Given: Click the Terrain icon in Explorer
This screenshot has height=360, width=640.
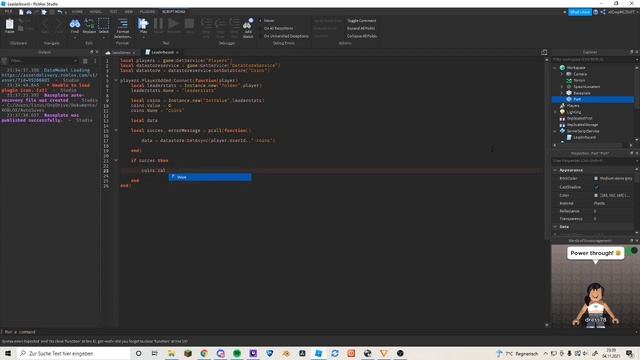Looking at the screenshot, I should pyautogui.click(x=569, y=80).
